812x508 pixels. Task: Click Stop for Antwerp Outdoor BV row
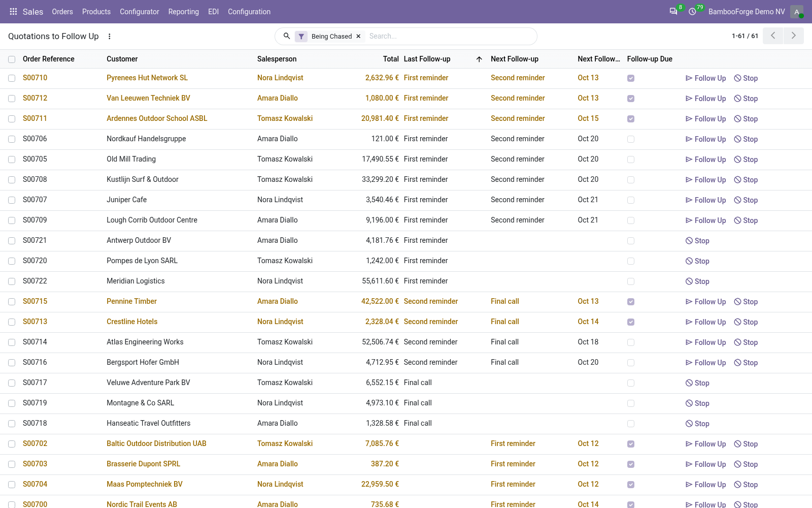point(697,241)
